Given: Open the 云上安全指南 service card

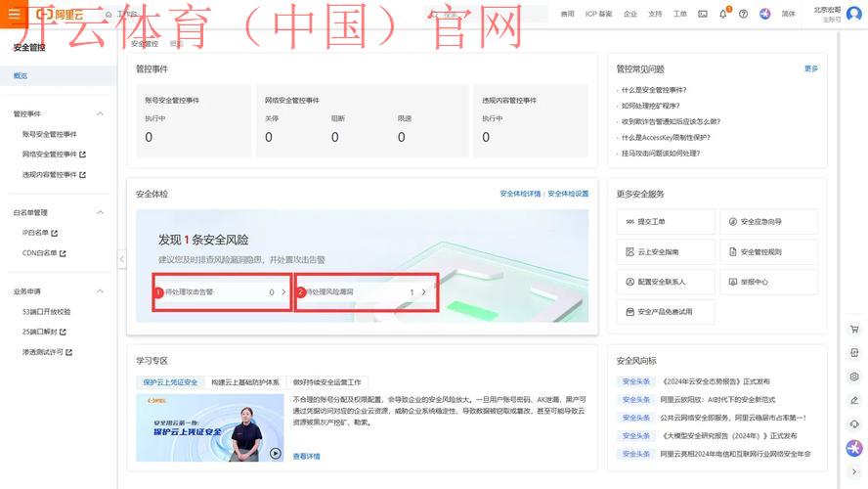Looking at the screenshot, I should tap(666, 252).
